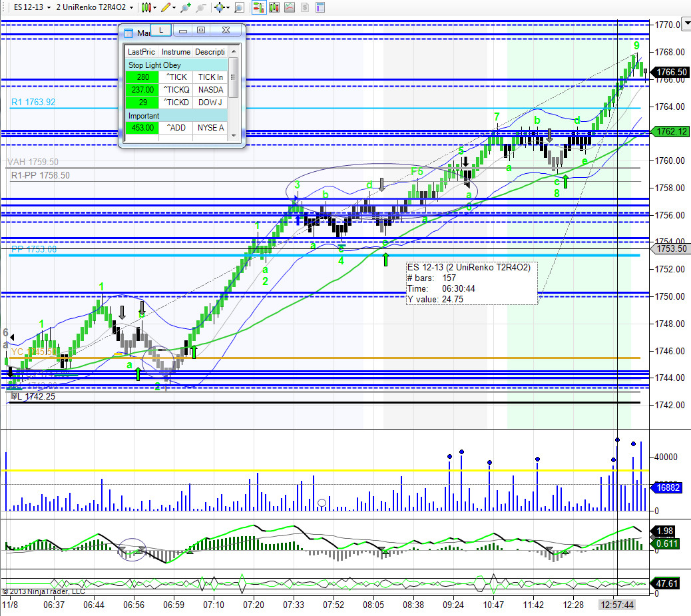The height and width of the screenshot is (616, 691).
Task: Click the Instrument column header
Action: pyautogui.click(x=176, y=51)
